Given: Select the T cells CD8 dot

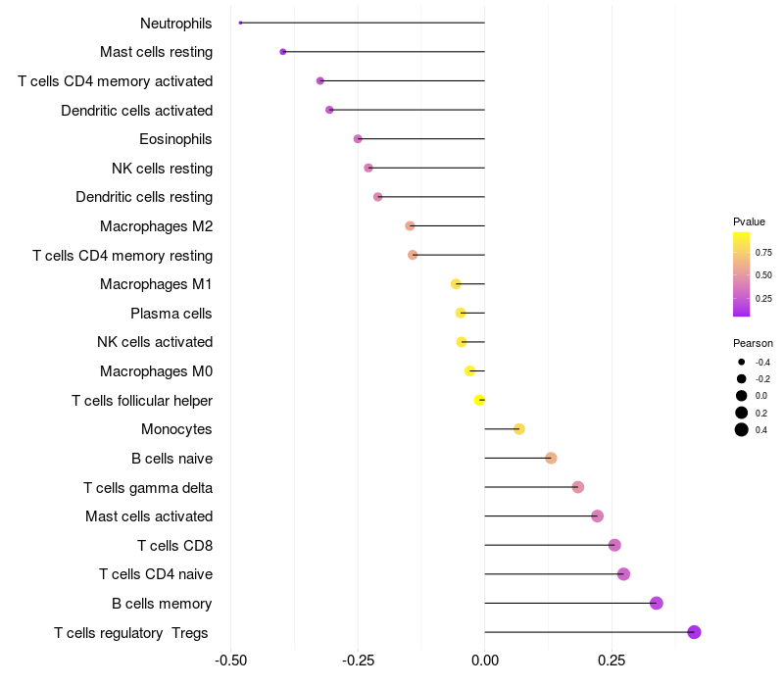Looking at the screenshot, I should click(614, 545).
